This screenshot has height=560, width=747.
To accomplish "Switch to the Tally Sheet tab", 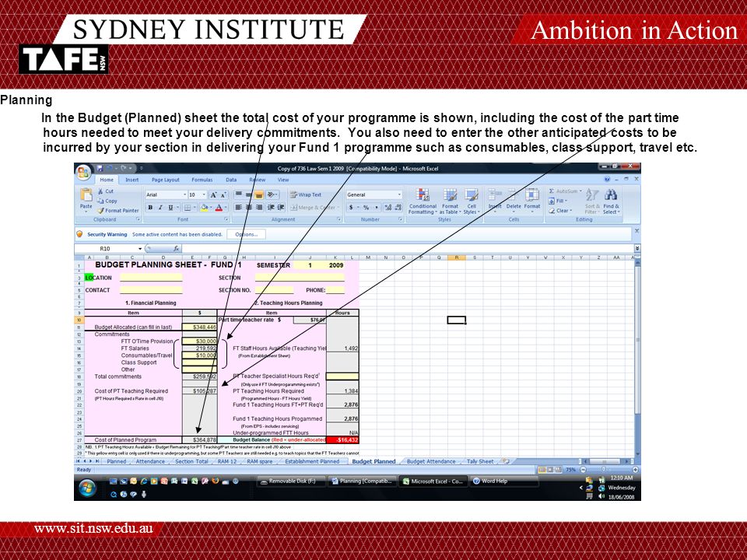I will (x=480, y=461).
